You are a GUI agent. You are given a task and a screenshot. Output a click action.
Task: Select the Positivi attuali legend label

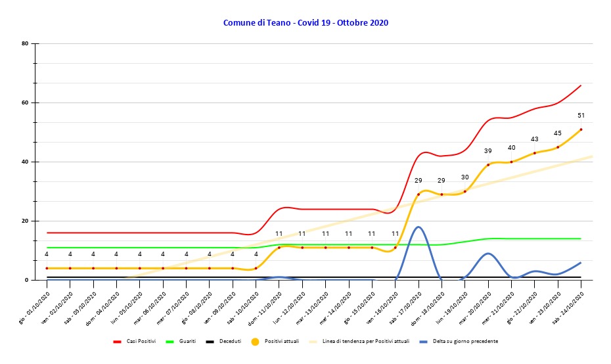282,342
